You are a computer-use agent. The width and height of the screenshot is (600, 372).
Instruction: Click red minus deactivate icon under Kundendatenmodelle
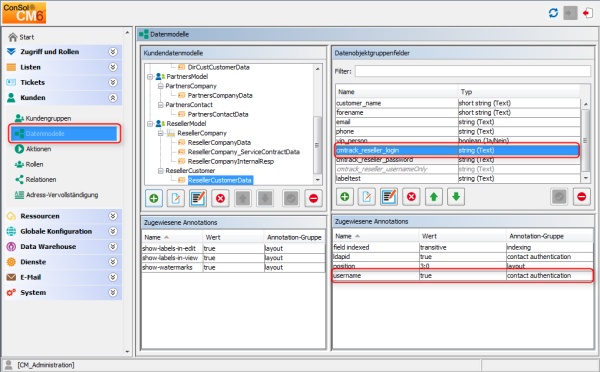(313, 198)
